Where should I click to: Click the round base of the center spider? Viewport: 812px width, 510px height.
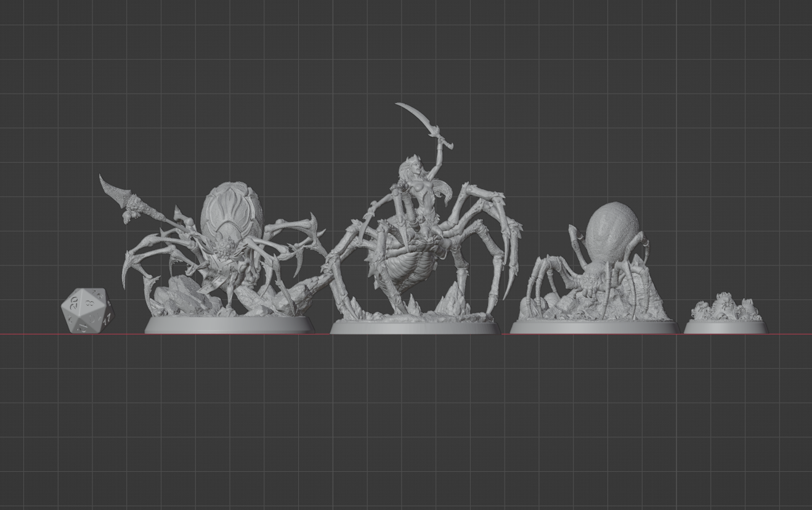[415, 326]
